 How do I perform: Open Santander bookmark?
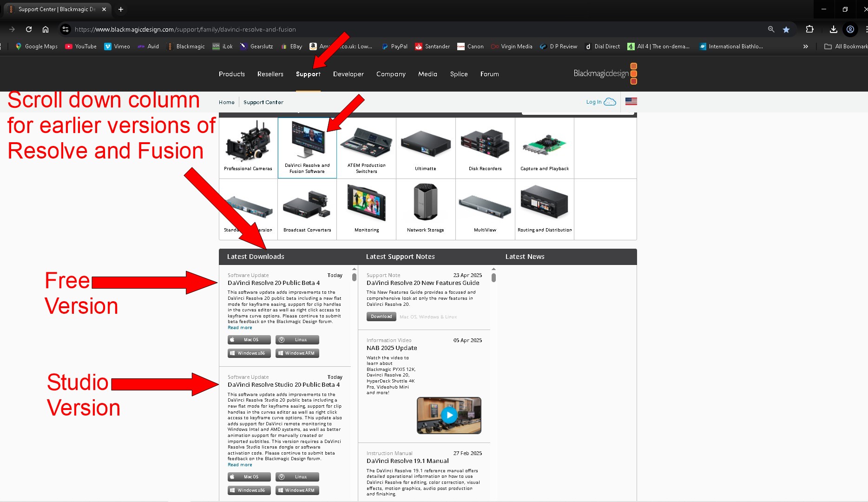(x=433, y=46)
